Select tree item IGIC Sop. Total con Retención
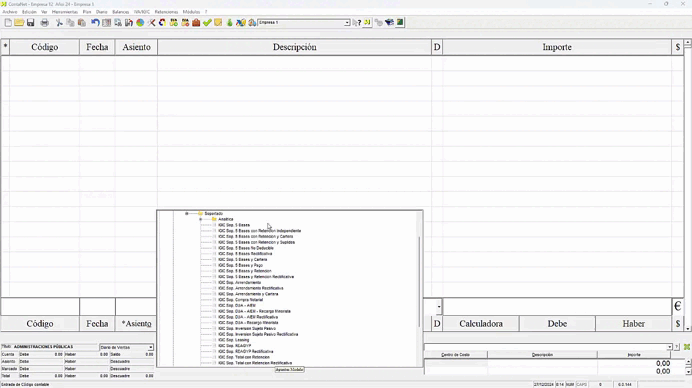Image resolution: width=692 pixels, height=388 pixels. (244, 357)
